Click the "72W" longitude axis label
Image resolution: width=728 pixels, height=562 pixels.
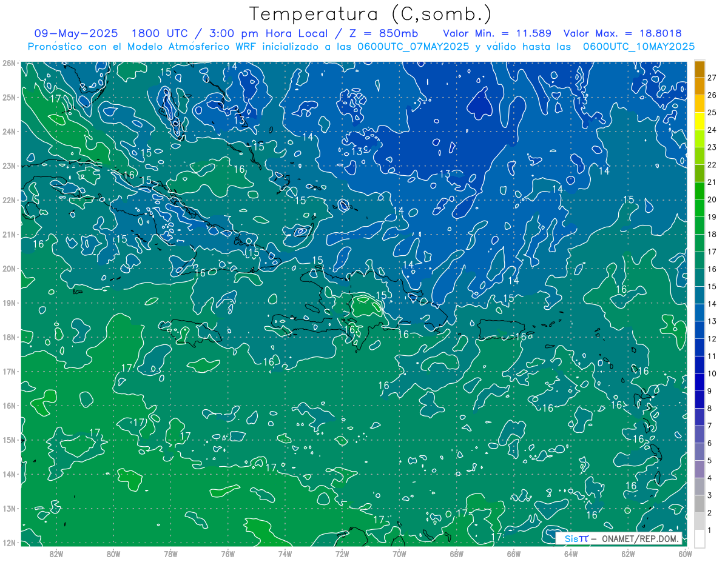coord(342,554)
